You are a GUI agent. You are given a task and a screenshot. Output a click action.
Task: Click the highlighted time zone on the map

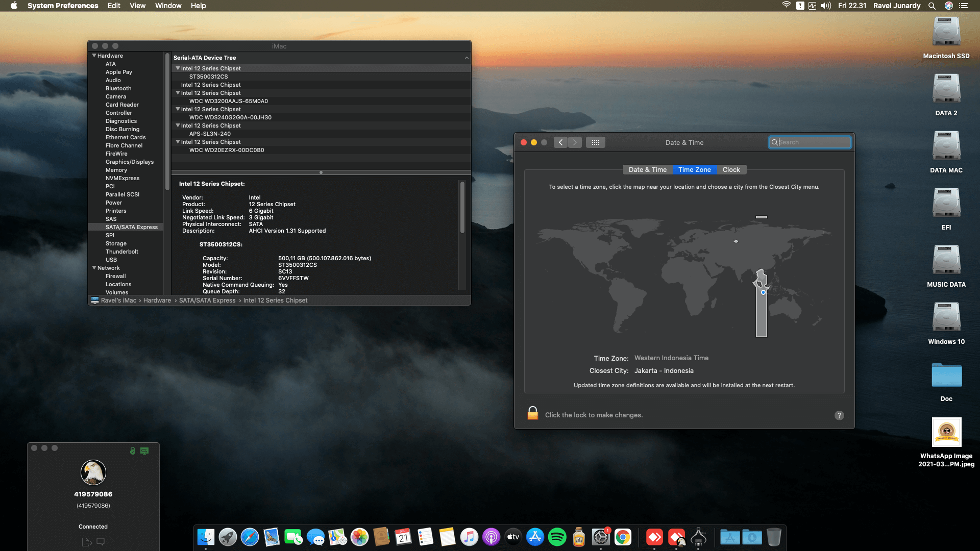point(761,304)
